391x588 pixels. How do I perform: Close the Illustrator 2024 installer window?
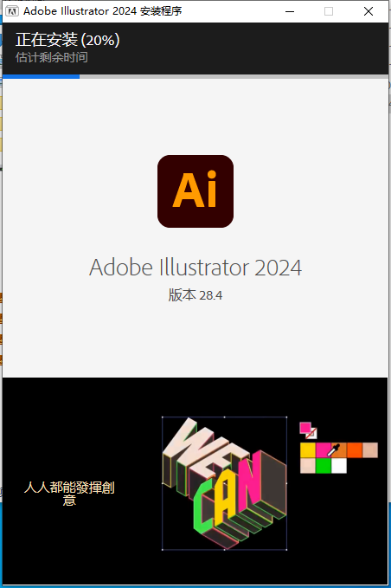pyautogui.click(x=369, y=11)
